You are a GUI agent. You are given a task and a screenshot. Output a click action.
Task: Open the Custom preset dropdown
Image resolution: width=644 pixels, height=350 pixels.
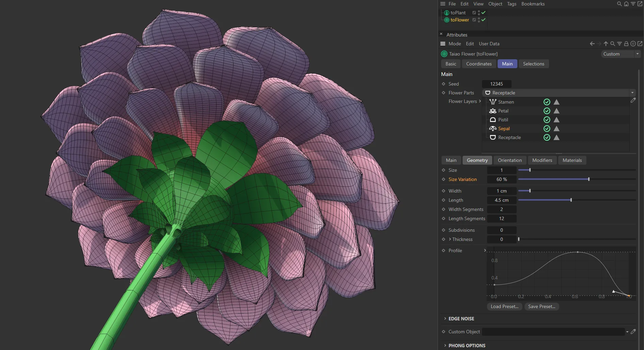(637, 54)
